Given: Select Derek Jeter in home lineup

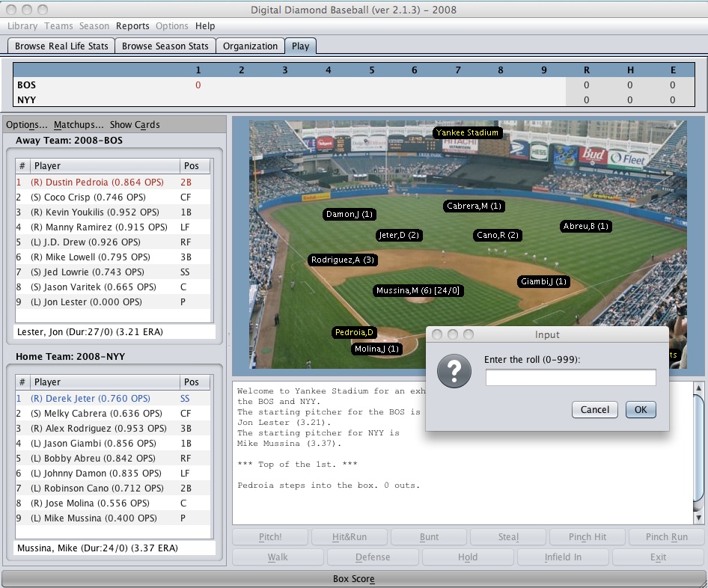Looking at the screenshot, I should click(113, 399).
